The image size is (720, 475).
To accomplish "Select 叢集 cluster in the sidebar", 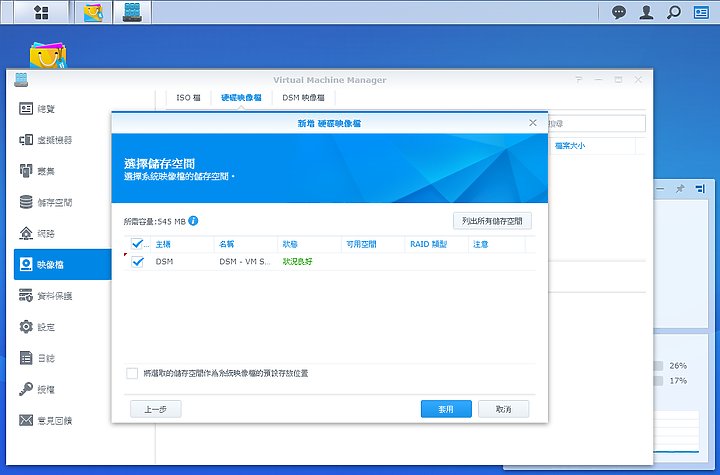I will point(62,171).
